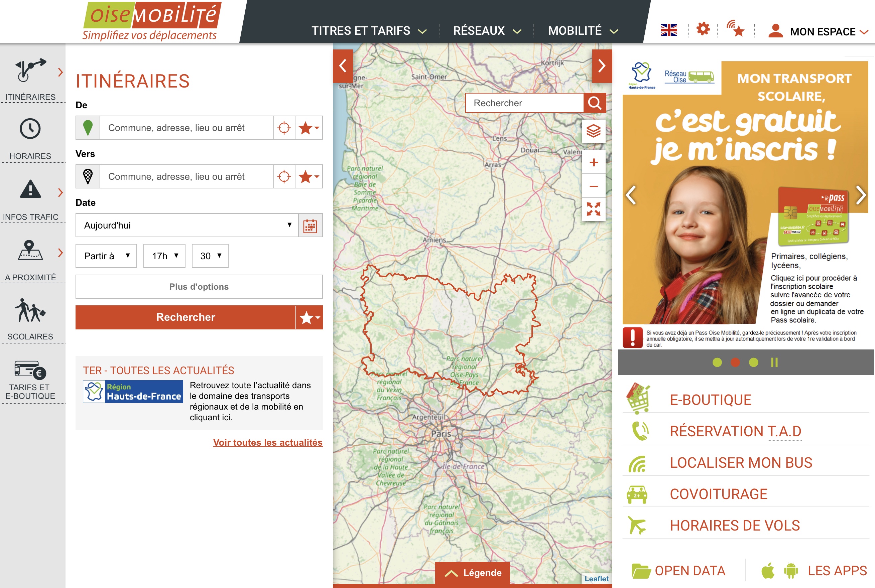
Task: Zoom in on the map
Action: (x=593, y=162)
